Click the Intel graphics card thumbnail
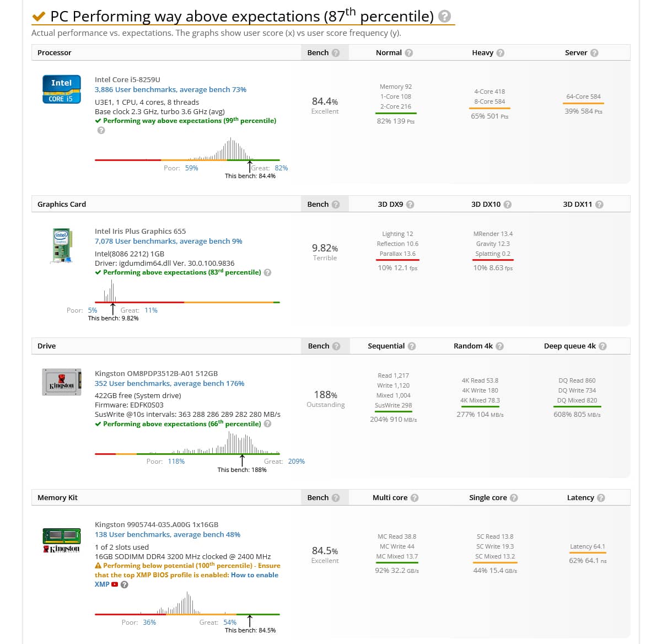This screenshot has height=644, width=662. 61,245
